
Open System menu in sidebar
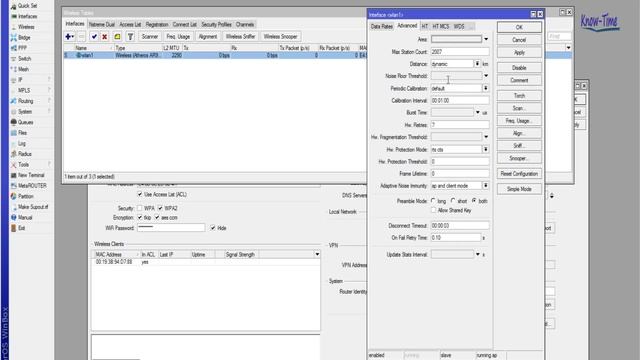coord(24,111)
